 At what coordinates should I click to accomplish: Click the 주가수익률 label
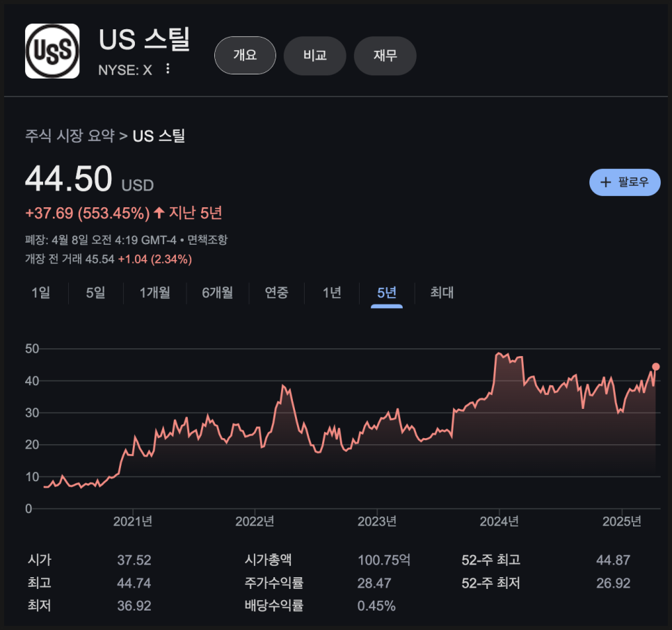tap(274, 583)
